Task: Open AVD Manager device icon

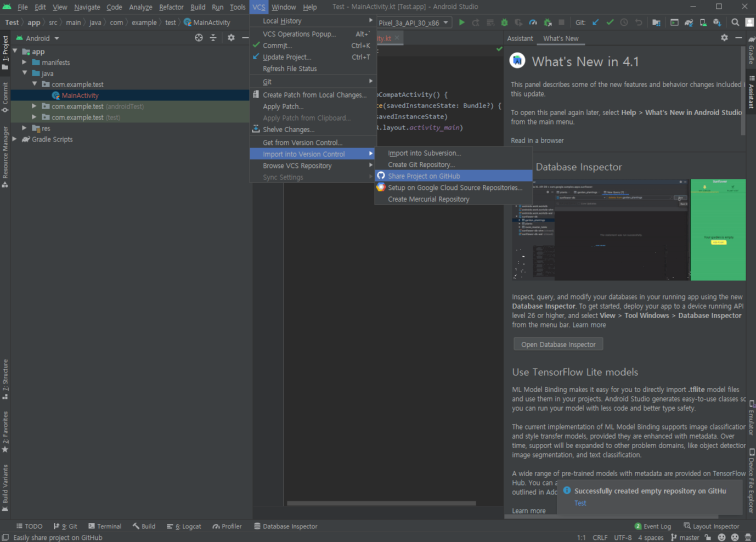Action: [x=703, y=22]
